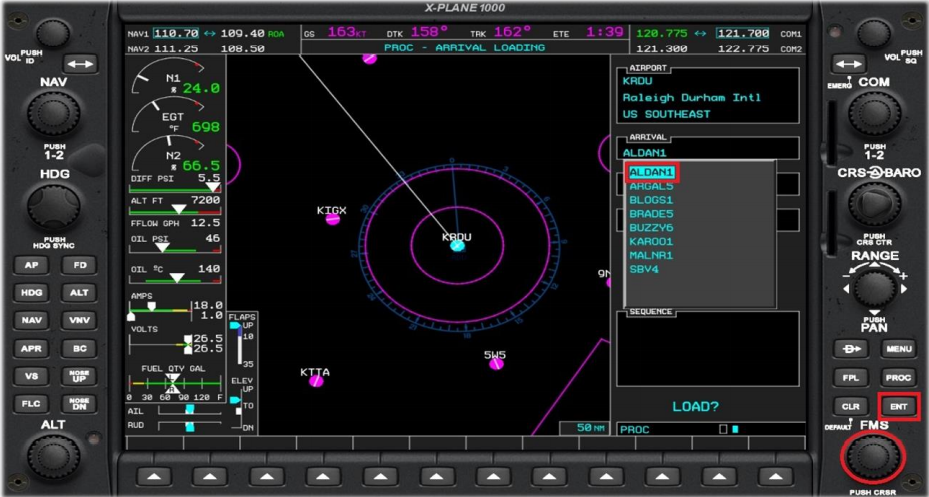The width and height of the screenshot is (929, 497).
Task: Click the PROC procedures button
Action: point(898,378)
